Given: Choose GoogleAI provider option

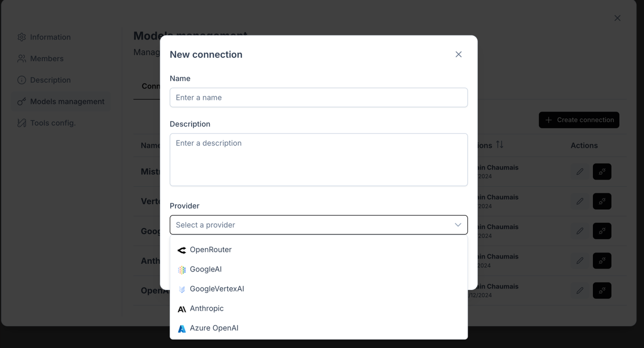Looking at the screenshot, I should click(206, 269).
